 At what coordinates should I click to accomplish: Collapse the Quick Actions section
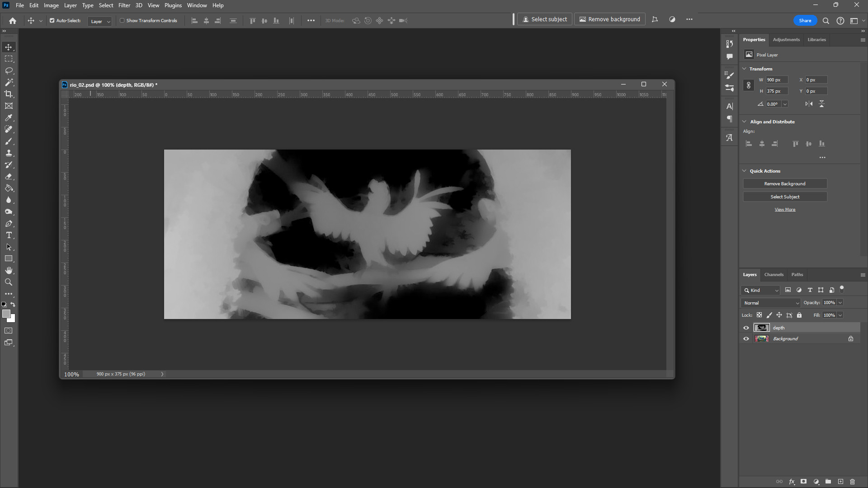point(745,171)
